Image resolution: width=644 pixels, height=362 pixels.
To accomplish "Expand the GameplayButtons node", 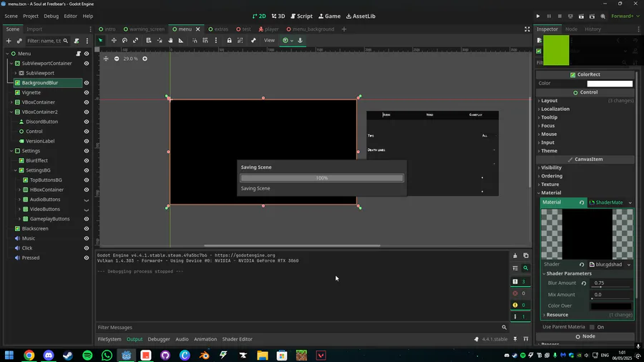I will (x=19, y=219).
